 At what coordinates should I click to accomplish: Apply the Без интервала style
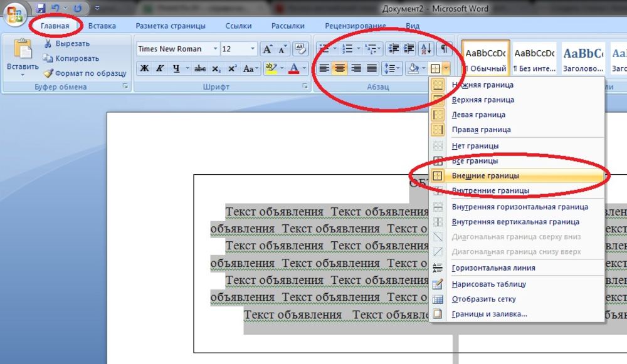[x=534, y=57]
